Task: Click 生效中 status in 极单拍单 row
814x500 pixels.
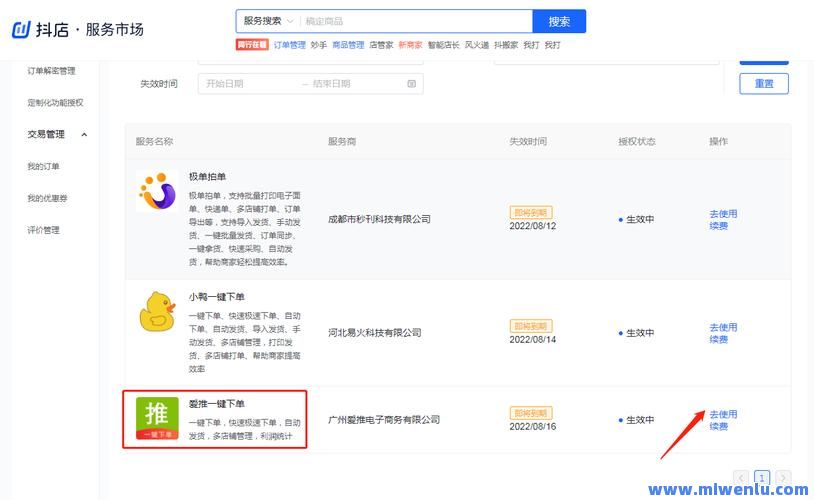Action: point(636,220)
